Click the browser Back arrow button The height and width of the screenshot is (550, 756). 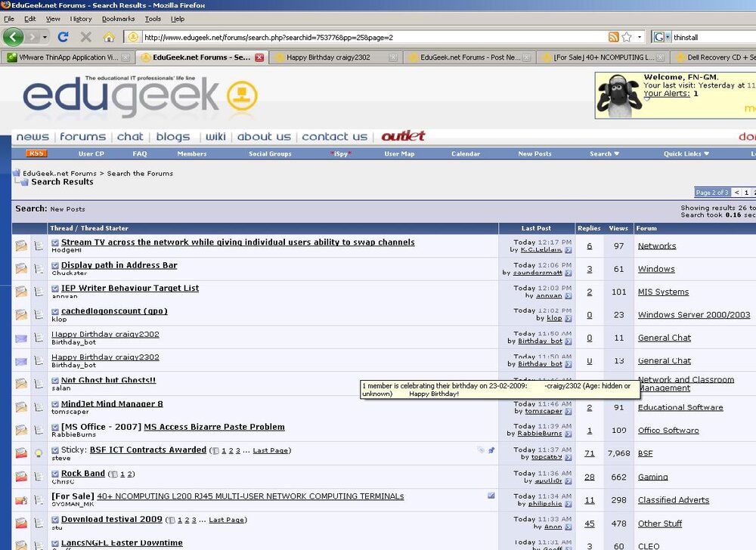coord(13,36)
